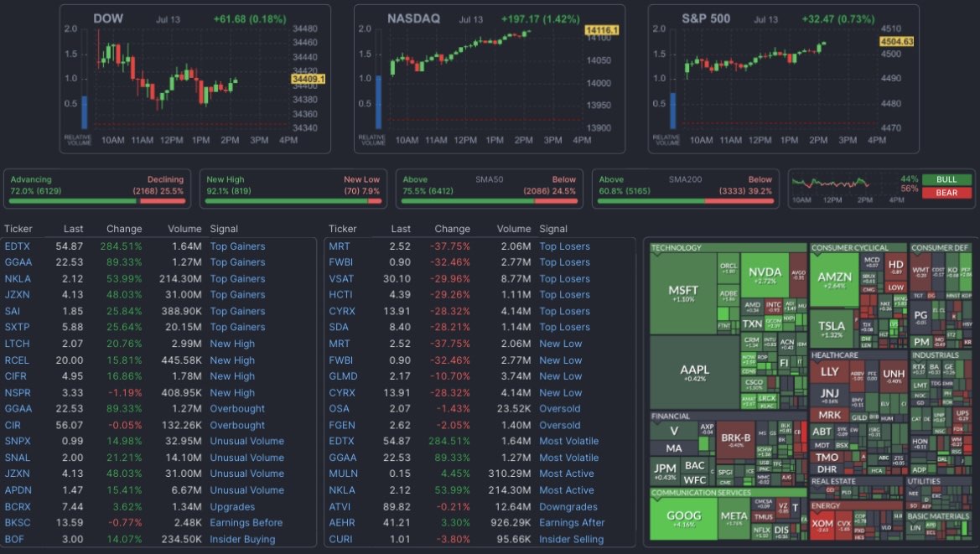
Task: Select the XOM tile in the heatmap
Action: (822, 526)
